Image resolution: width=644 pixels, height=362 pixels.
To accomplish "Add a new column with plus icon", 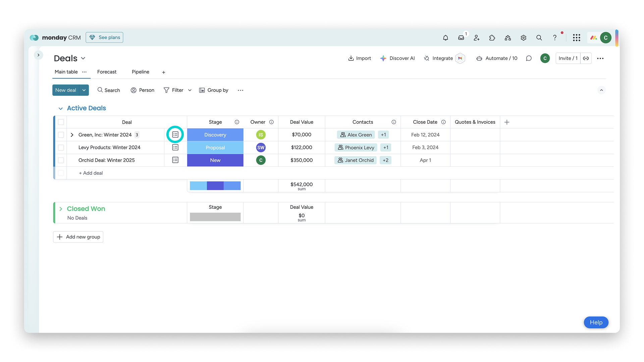I will pos(507,122).
